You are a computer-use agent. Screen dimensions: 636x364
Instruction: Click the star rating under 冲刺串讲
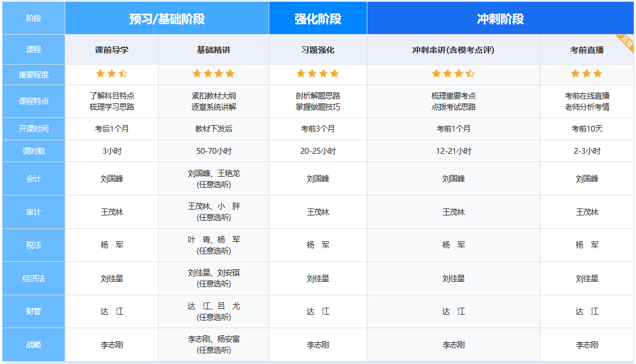pyautogui.click(x=453, y=74)
